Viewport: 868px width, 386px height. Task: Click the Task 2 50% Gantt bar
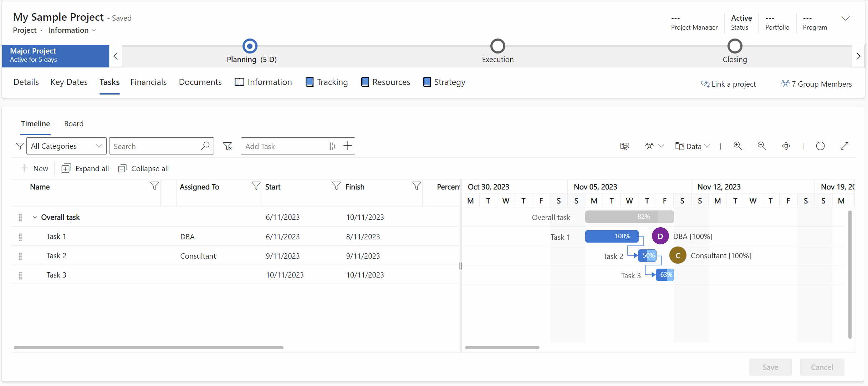point(647,255)
